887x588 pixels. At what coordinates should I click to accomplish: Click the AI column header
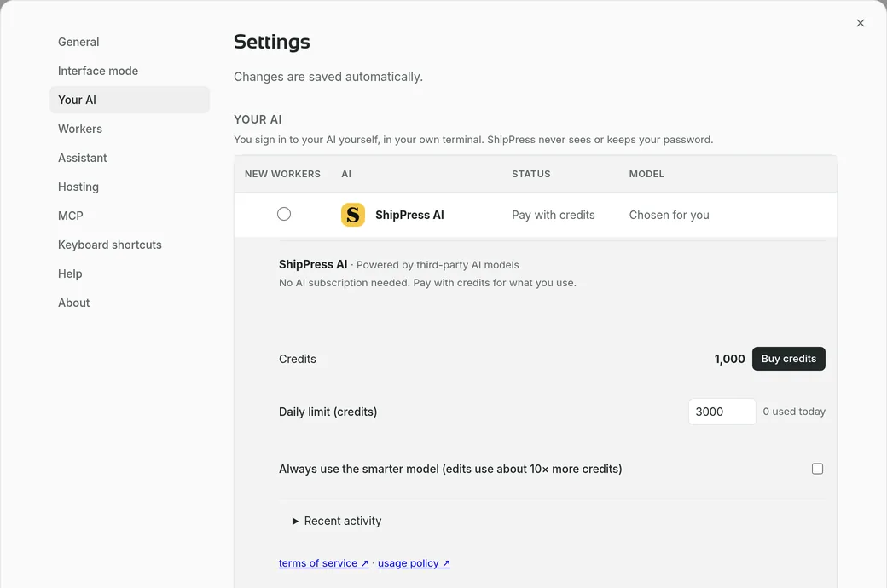(x=346, y=174)
